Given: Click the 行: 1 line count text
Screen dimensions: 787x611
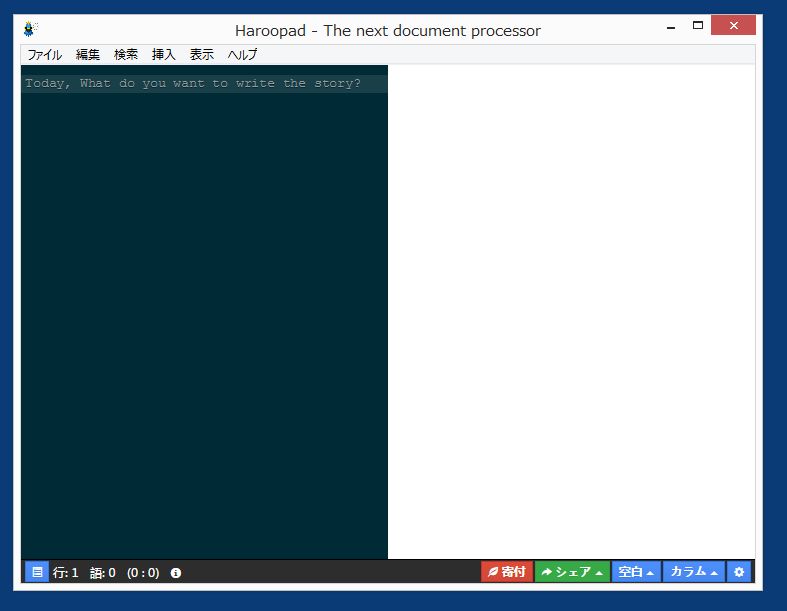Looking at the screenshot, I should 66,573.
